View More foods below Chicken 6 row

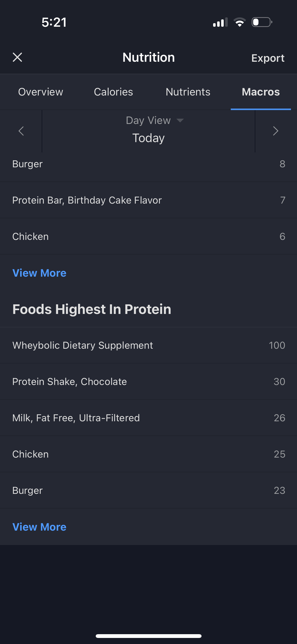[39, 273]
